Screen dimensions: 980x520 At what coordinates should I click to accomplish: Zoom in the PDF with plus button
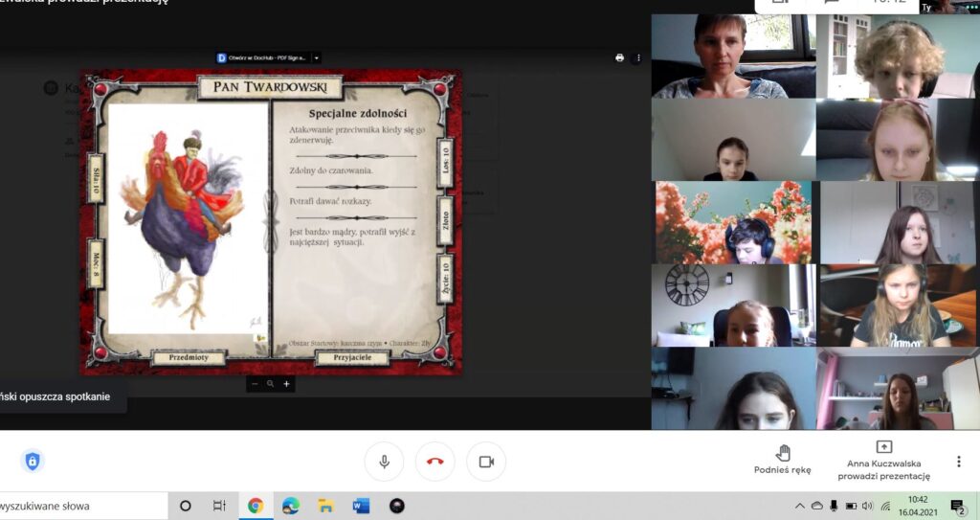286,384
